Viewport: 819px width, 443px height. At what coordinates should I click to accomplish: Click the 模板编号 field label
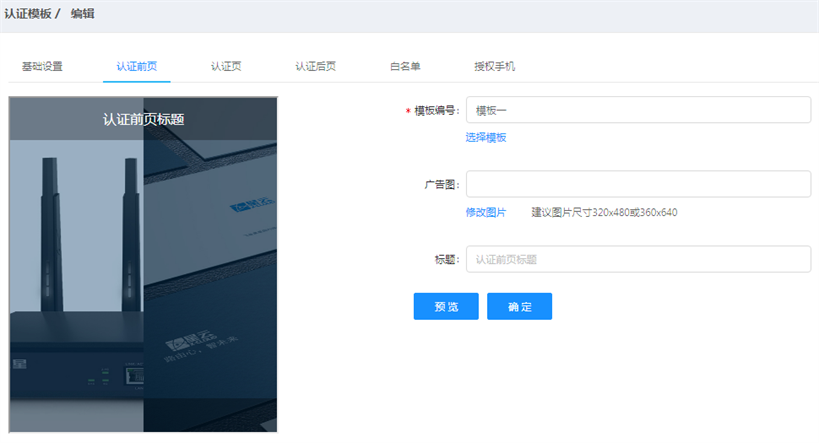[437, 110]
